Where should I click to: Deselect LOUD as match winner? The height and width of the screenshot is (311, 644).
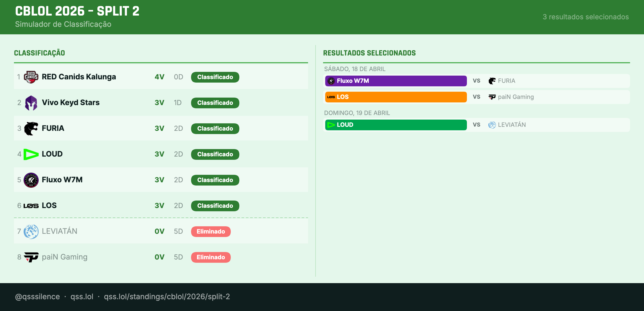pyautogui.click(x=396, y=125)
